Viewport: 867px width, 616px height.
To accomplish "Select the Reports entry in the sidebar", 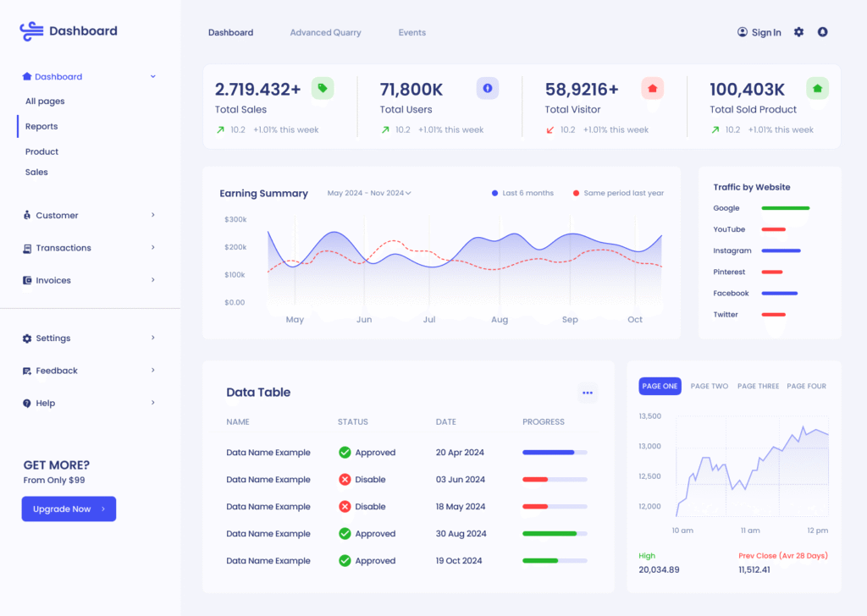I will (x=41, y=127).
